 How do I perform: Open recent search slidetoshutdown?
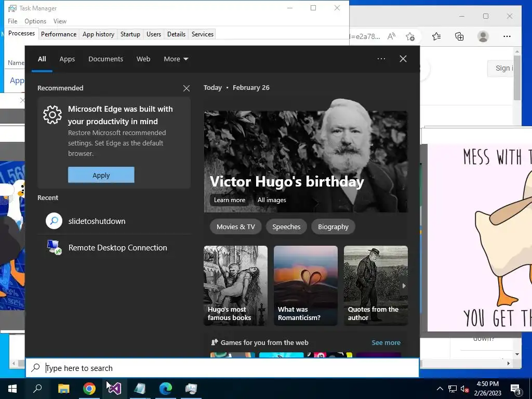coord(114,221)
